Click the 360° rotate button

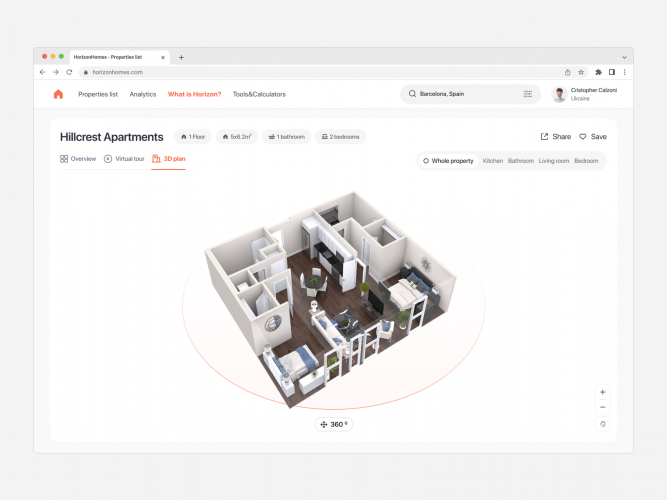click(x=334, y=424)
